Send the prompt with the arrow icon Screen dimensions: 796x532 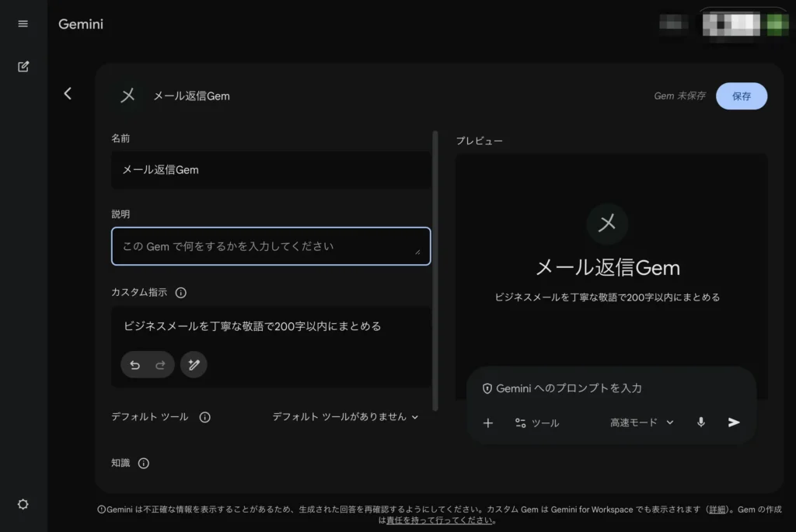point(734,422)
